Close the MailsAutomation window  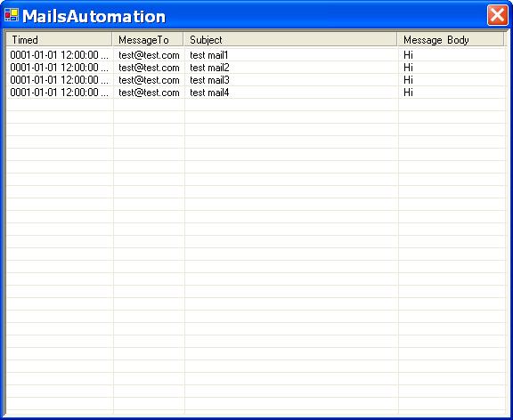coord(497,15)
